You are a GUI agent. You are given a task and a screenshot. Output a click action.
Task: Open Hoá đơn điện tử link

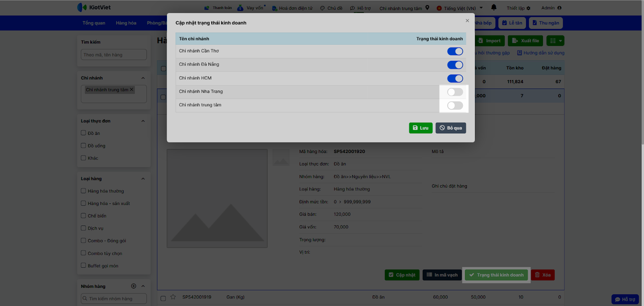pos(292,8)
